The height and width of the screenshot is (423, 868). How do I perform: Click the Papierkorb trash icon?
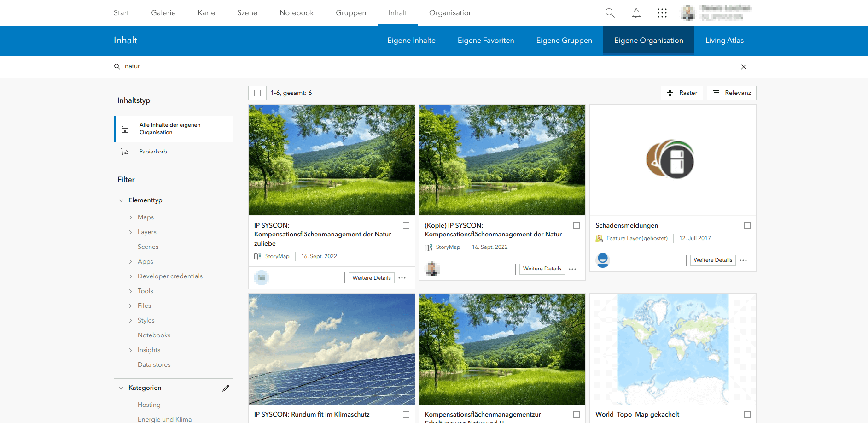[x=125, y=152]
